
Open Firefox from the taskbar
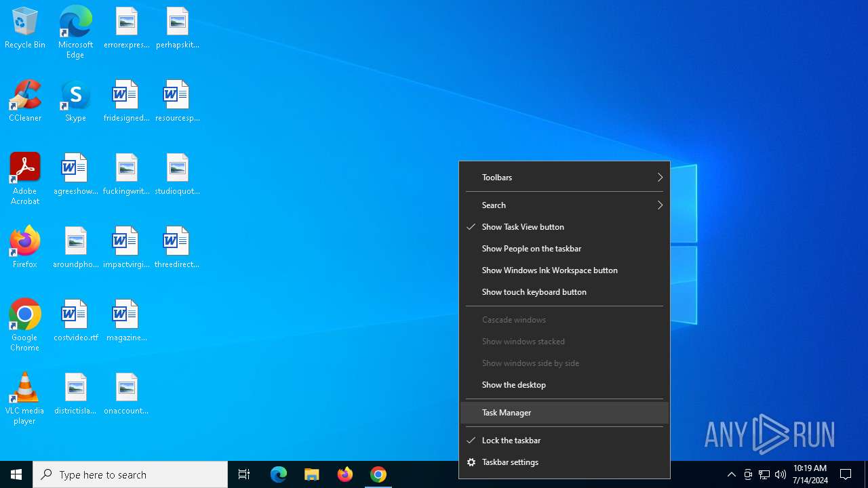[x=345, y=474]
